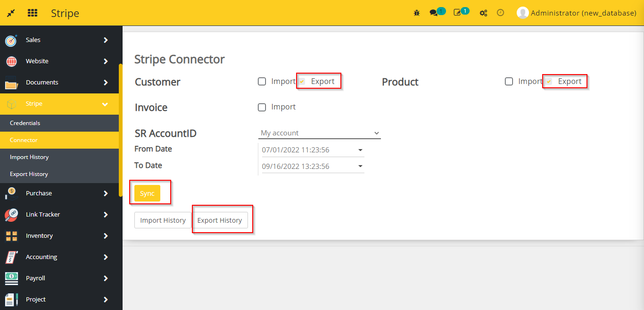The image size is (644, 310).
Task: Click the debug bug icon
Action: pos(417,13)
